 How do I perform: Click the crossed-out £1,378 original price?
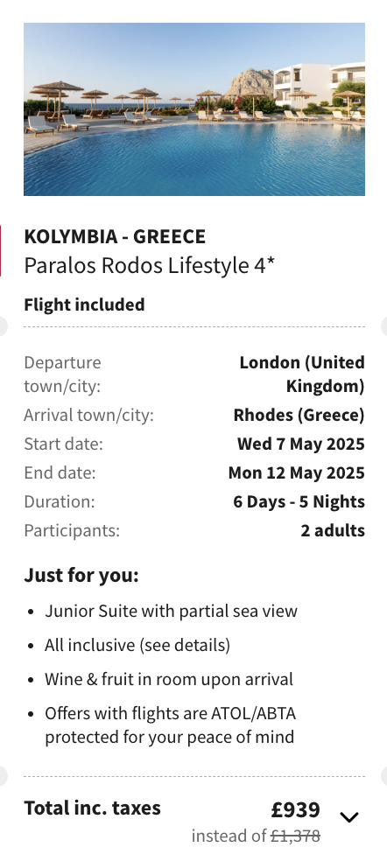(295, 836)
